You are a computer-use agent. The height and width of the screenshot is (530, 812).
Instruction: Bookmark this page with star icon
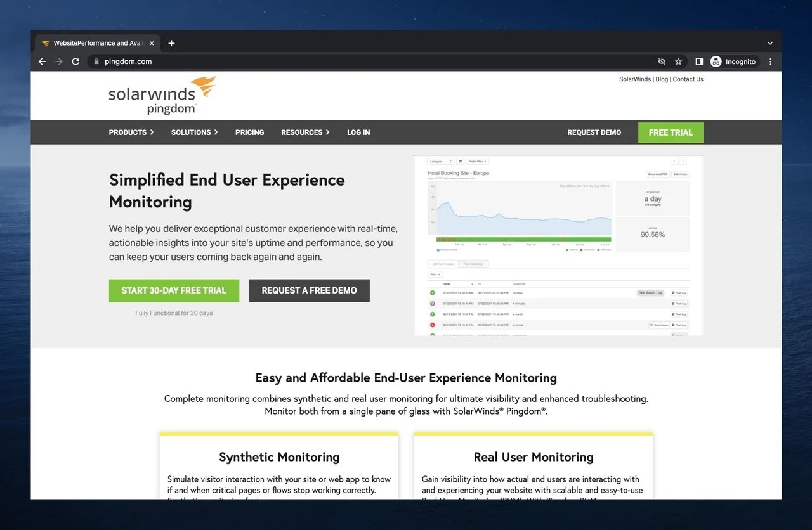pyautogui.click(x=678, y=61)
